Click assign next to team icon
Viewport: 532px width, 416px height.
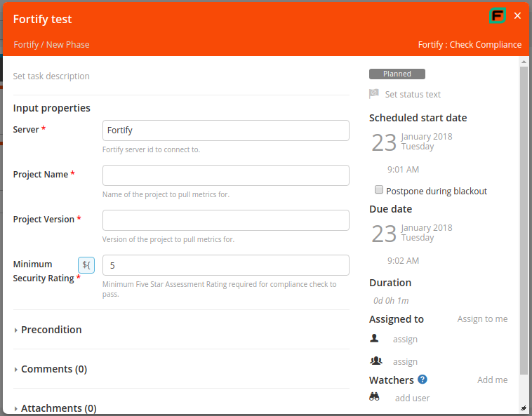(x=405, y=362)
